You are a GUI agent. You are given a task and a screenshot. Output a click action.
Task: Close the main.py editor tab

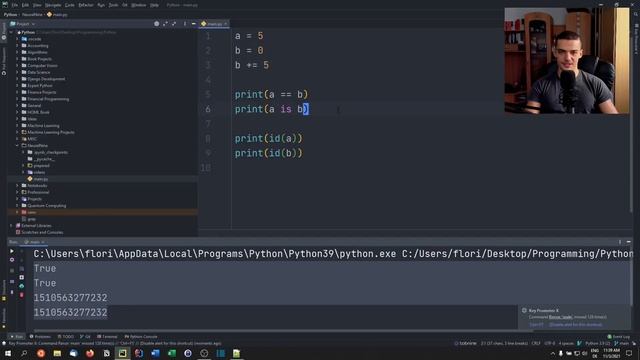click(225, 24)
